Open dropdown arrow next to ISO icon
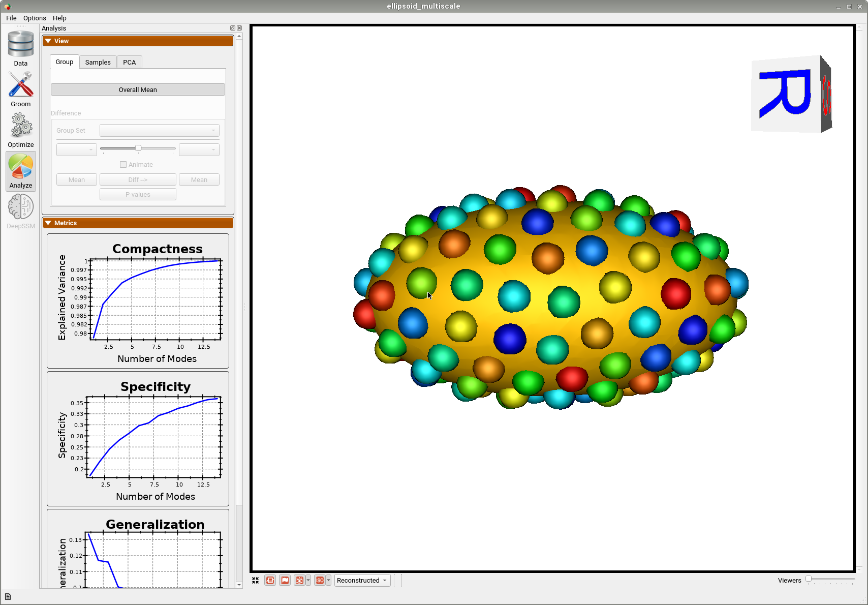Image resolution: width=868 pixels, height=605 pixels. tap(328, 580)
